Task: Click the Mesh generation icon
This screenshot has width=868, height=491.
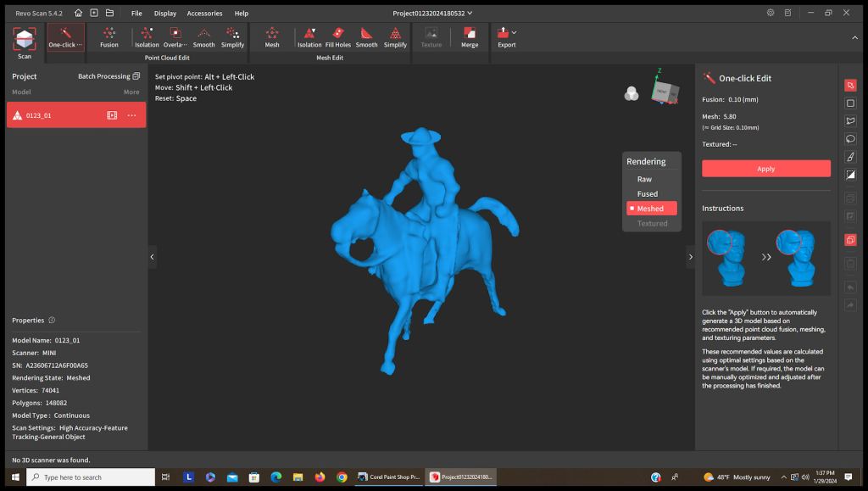Action: point(272,37)
